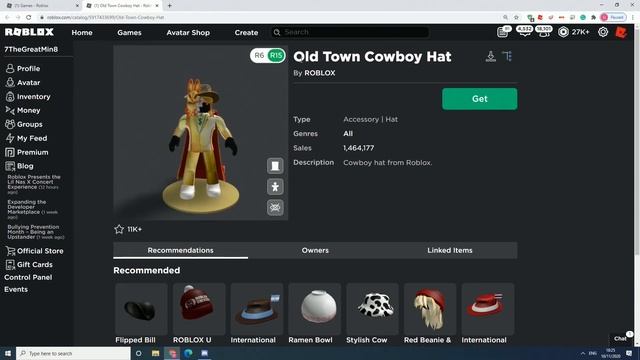This screenshot has height=360, width=640.
Task: Switch to the Owners tab
Action: pos(315,251)
